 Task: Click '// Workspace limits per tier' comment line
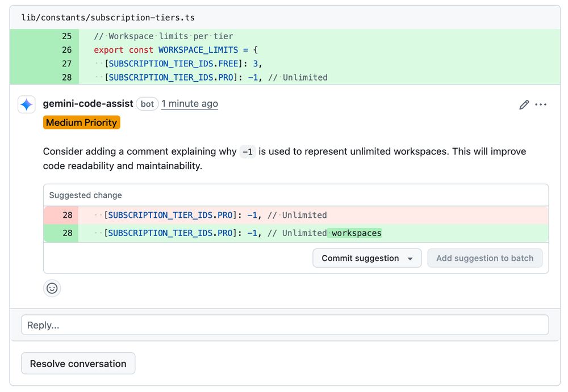tap(164, 36)
